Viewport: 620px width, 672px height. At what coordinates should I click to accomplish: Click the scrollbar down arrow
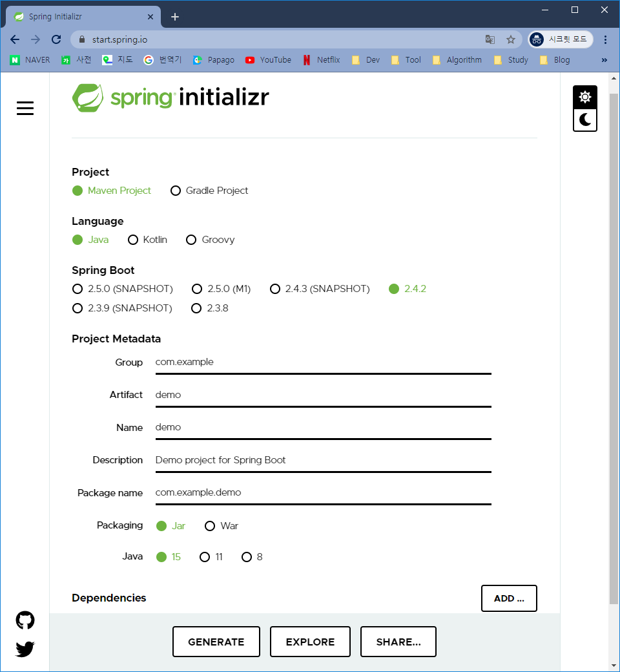pyautogui.click(x=614, y=666)
